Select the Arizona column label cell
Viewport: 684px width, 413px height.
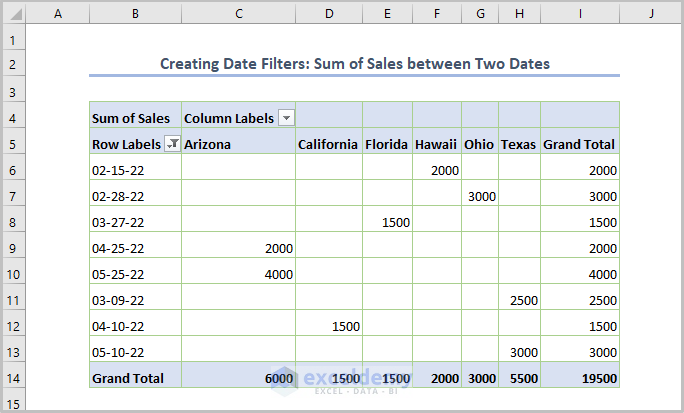coord(238,144)
